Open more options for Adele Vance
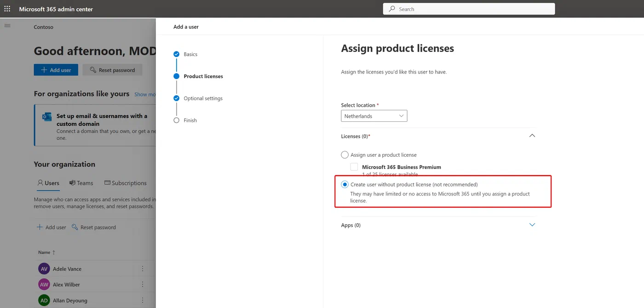The image size is (644, 308). [x=143, y=269]
